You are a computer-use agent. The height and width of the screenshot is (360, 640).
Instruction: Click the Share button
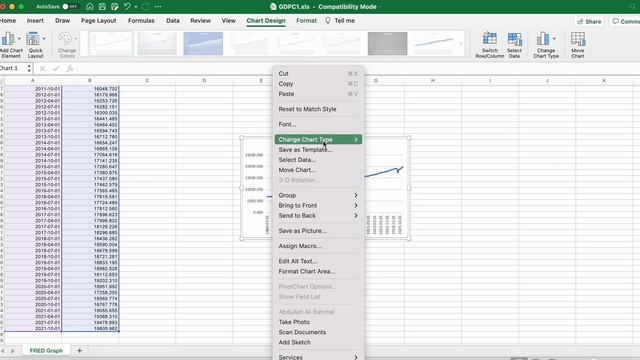point(589,21)
